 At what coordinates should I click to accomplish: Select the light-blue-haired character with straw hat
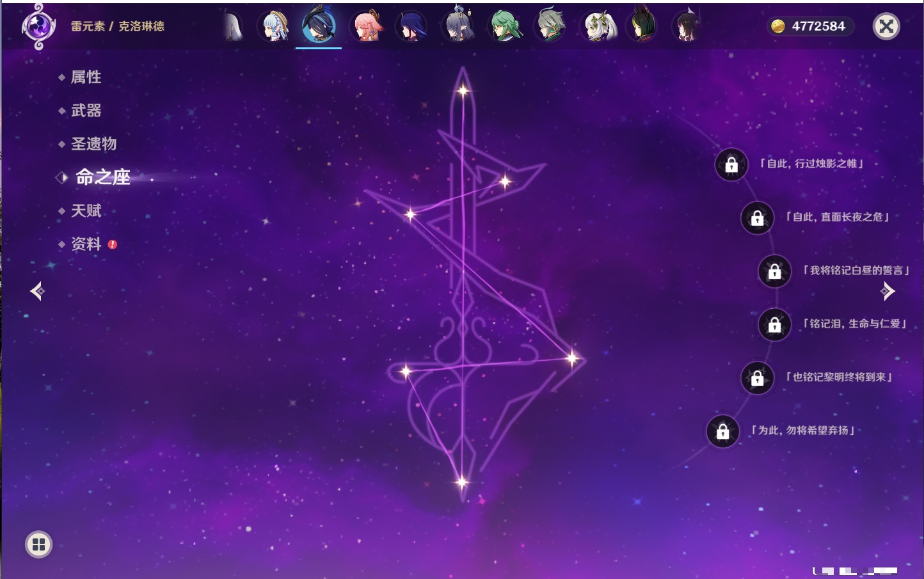274,26
